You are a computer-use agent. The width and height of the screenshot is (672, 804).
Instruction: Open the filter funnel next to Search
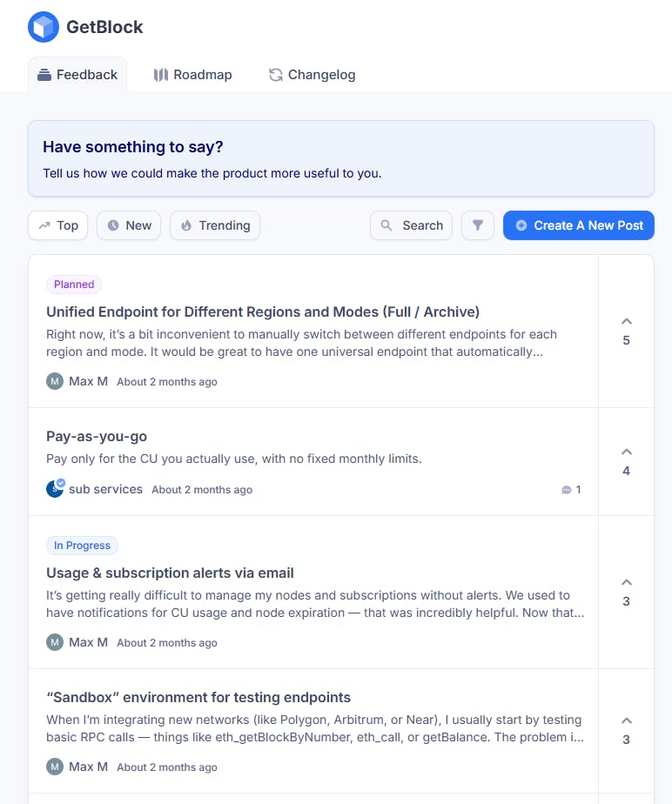coord(477,225)
